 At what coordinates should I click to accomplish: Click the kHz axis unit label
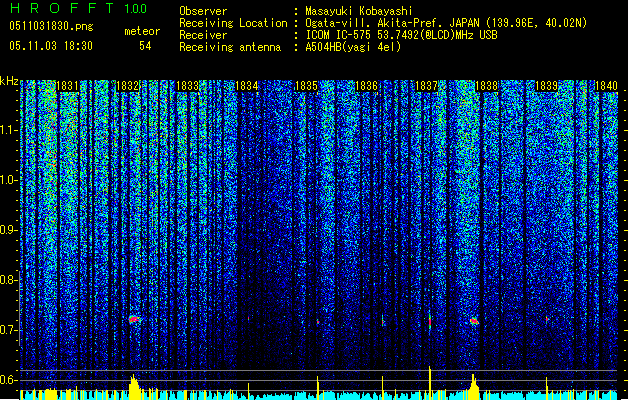pos(9,81)
